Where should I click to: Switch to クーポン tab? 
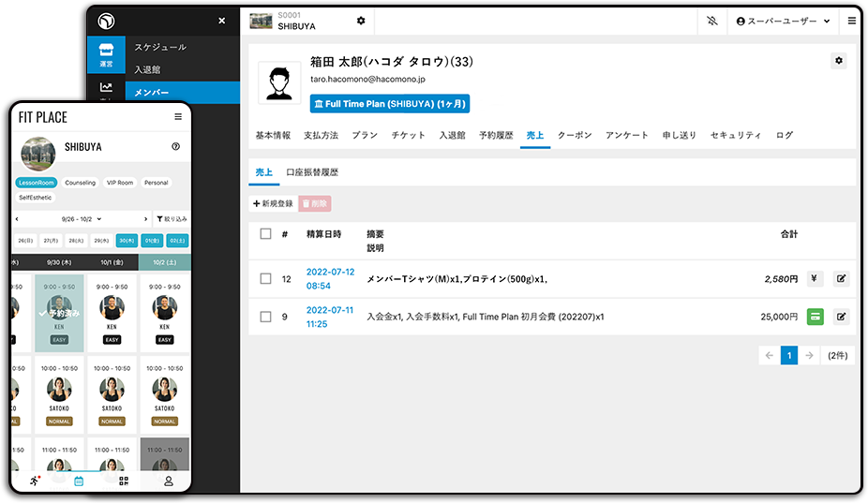click(575, 135)
